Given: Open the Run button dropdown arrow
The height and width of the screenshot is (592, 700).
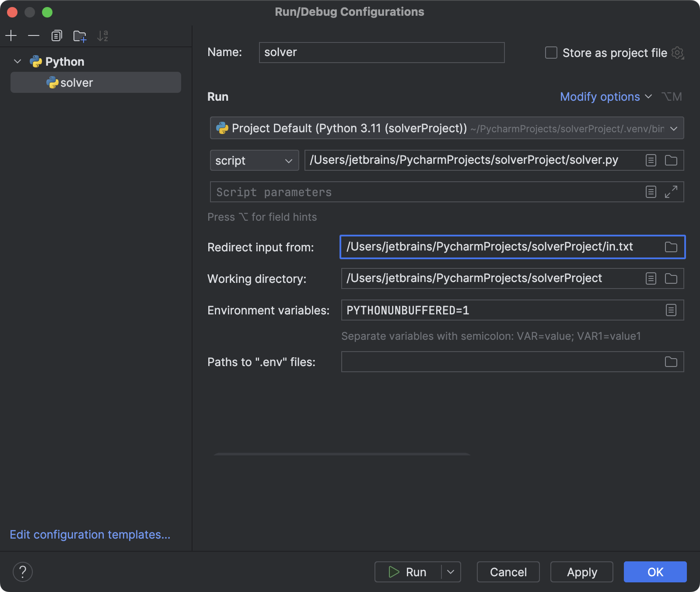Looking at the screenshot, I should (451, 572).
